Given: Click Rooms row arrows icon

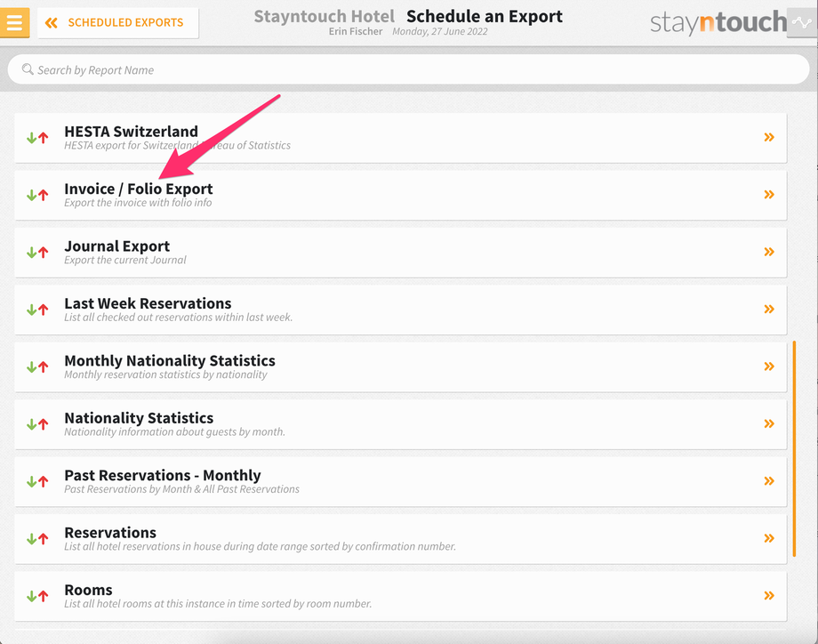Looking at the screenshot, I should click(x=37, y=596).
